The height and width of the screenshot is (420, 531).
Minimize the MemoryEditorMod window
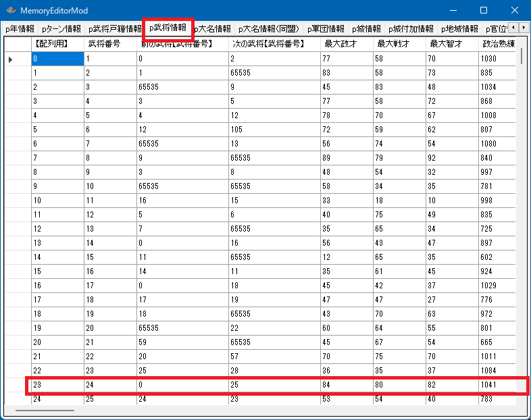coord(453,11)
